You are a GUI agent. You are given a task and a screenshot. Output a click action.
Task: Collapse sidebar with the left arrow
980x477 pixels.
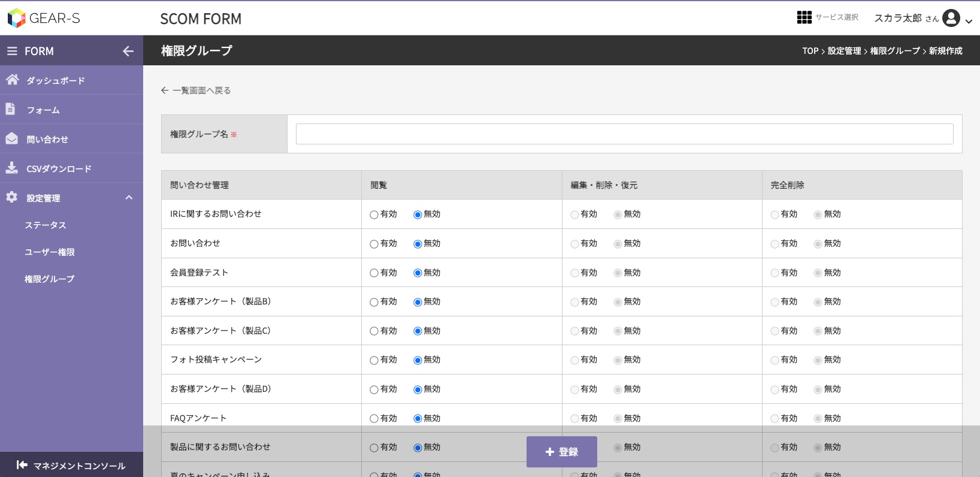pyautogui.click(x=128, y=52)
